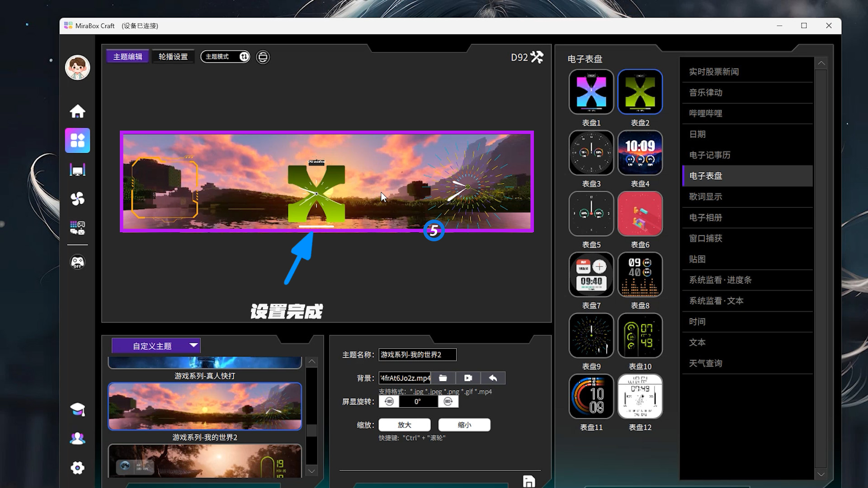
Task: Open 日期 widget category
Action: 747,134
